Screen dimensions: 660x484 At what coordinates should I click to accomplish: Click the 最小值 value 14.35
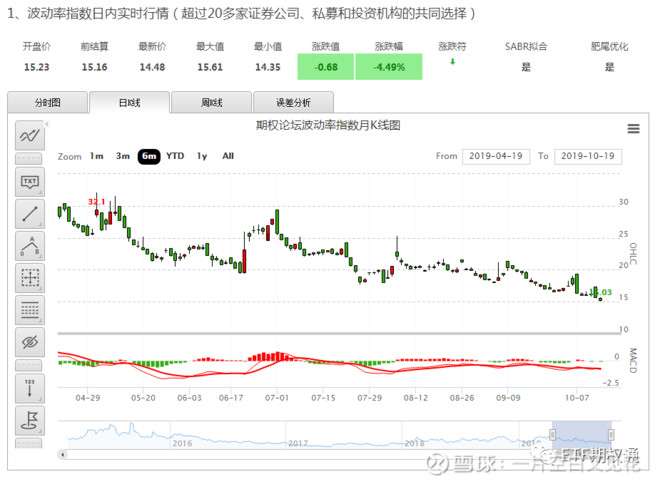tap(267, 67)
